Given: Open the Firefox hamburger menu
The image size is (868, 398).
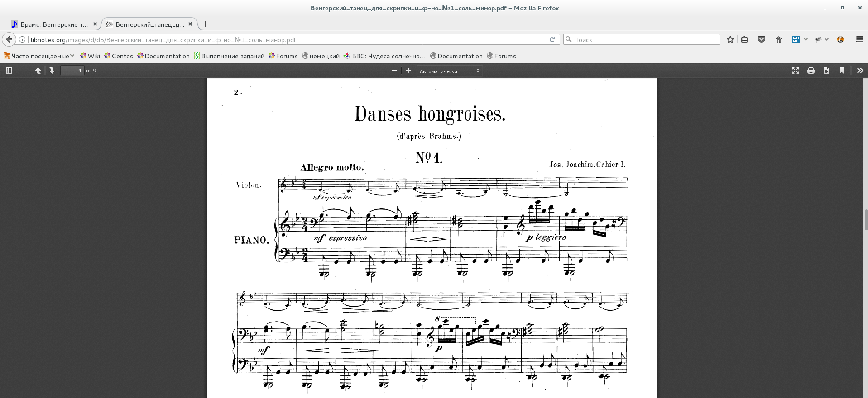Looking at the screenshot, I should (x=860, y=39).
